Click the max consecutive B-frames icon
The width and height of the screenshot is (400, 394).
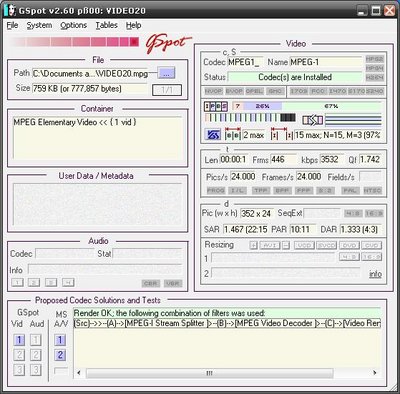tap(233, 135)
